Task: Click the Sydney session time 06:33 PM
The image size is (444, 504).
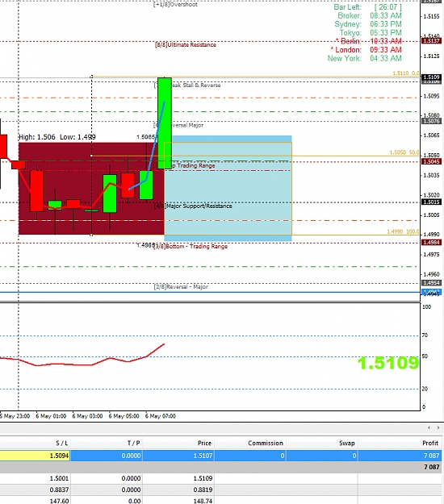Action: tap(386, 24)
